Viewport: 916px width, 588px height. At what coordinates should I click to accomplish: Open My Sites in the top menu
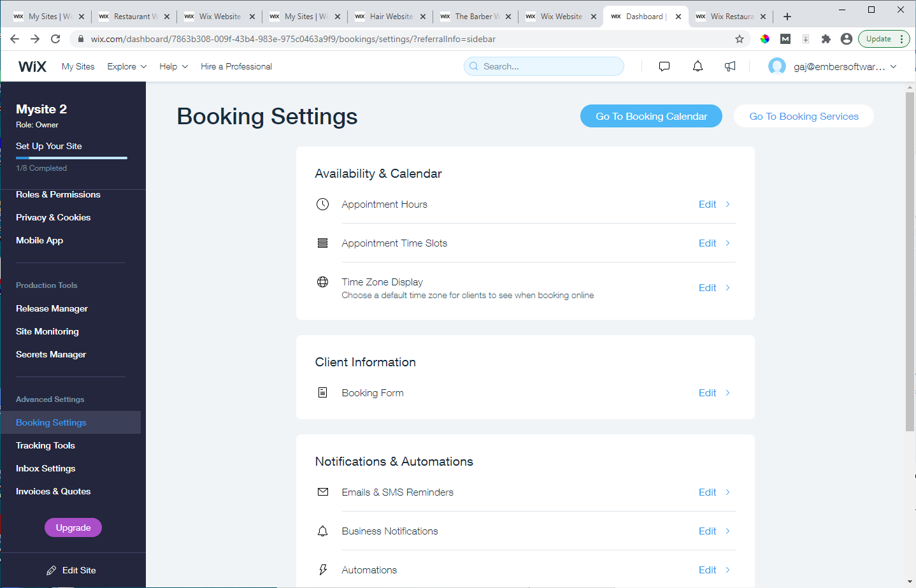[78, 66]
